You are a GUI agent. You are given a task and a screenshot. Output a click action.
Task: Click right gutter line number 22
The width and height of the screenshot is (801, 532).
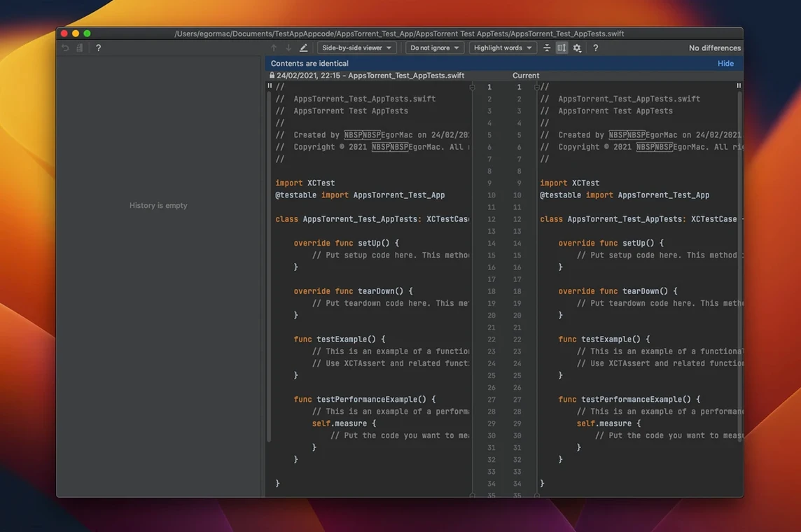click(x=517, y=339)
